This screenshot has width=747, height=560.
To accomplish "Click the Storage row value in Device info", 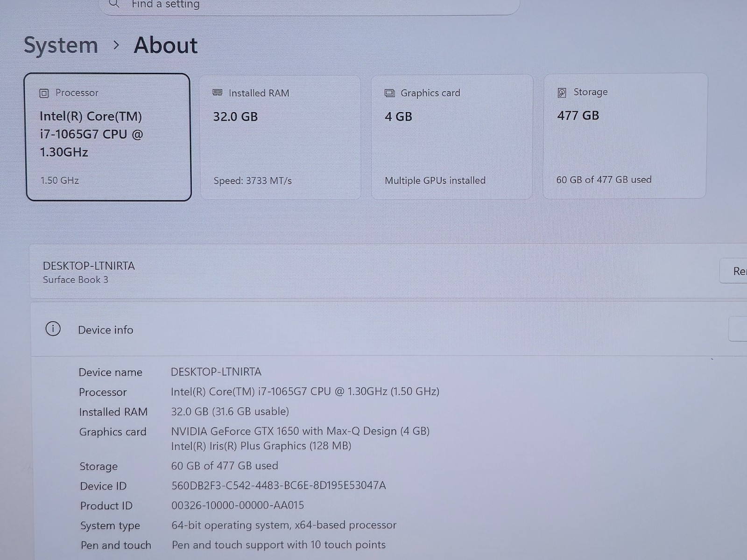I will (x=225, y=466).
